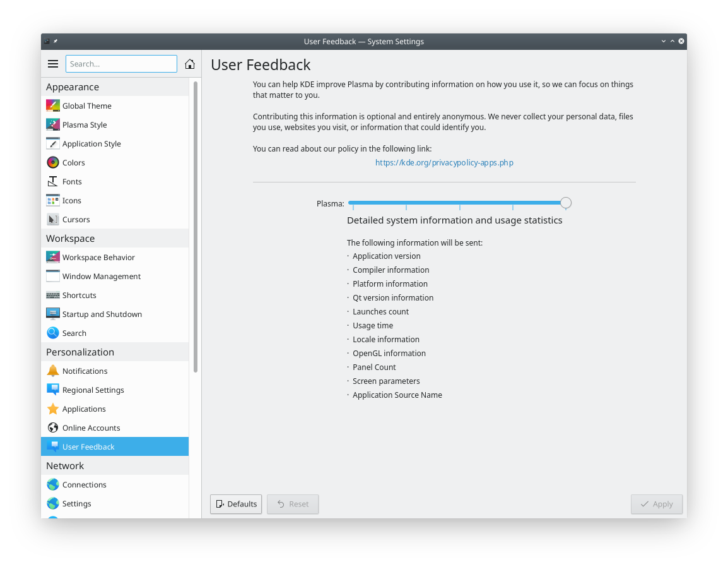Open network Connections settings
Image resolution: width=728 pixels, height=567 pixels.
115,484
